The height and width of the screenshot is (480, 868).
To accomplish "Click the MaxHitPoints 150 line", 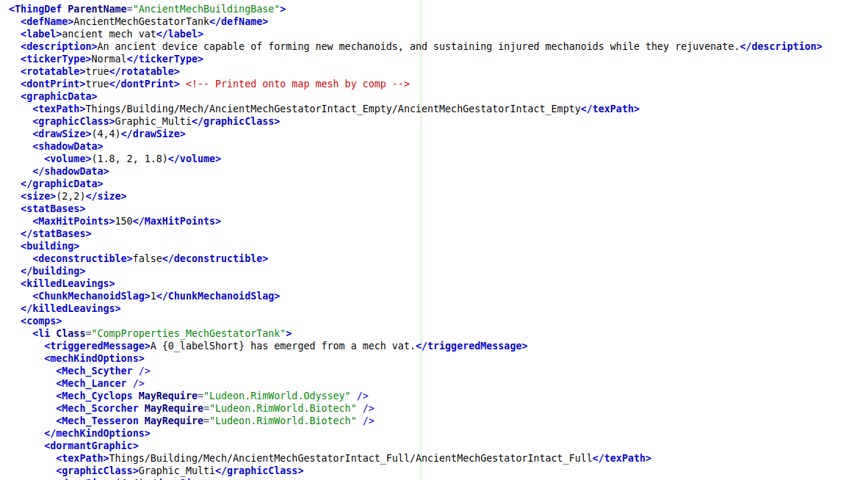I will (127, 221).
